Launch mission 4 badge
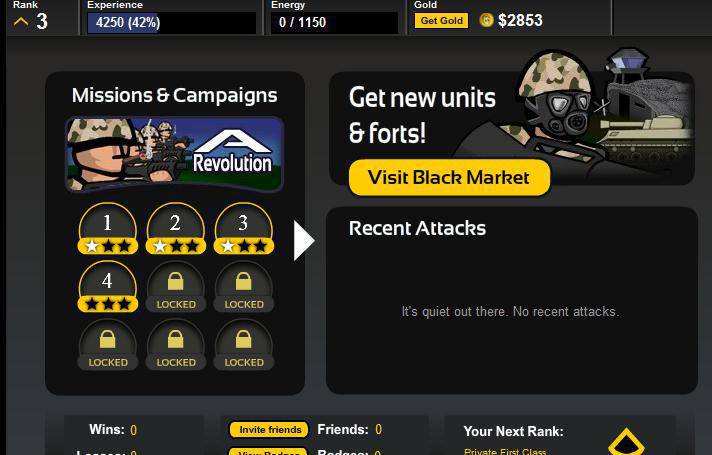Viewport: 712px width, 455px height. tap(108, 287)
